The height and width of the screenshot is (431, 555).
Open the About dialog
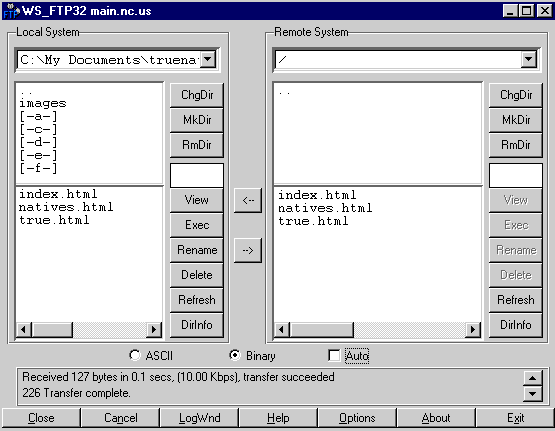point(436,418)
